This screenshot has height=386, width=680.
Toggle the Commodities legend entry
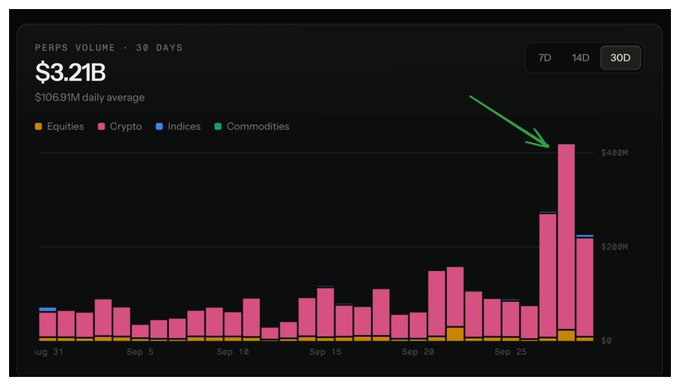252,126
